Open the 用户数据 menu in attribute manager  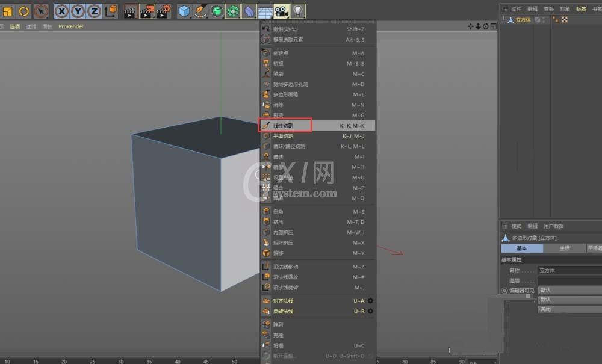coord(553,226)
